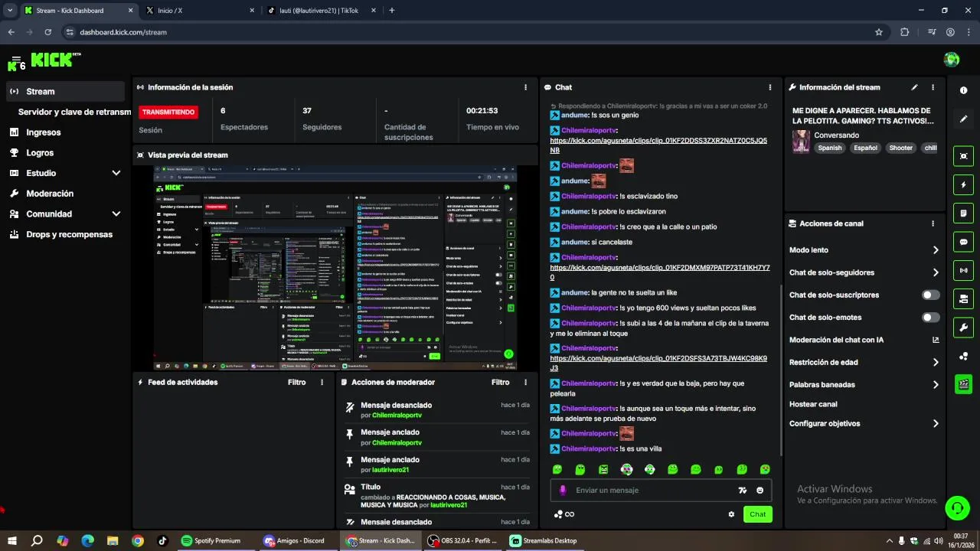Click the server icon in right sidebar
980x551 pixels.
[x=963, y=298]
